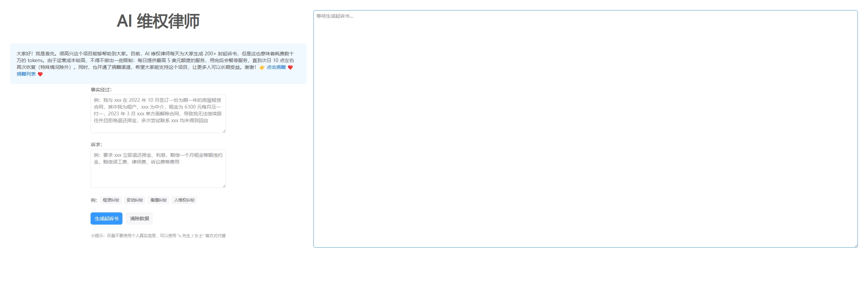Select the 劳动纠纷 example tag

pyautogui.click(x=135, y=200)
